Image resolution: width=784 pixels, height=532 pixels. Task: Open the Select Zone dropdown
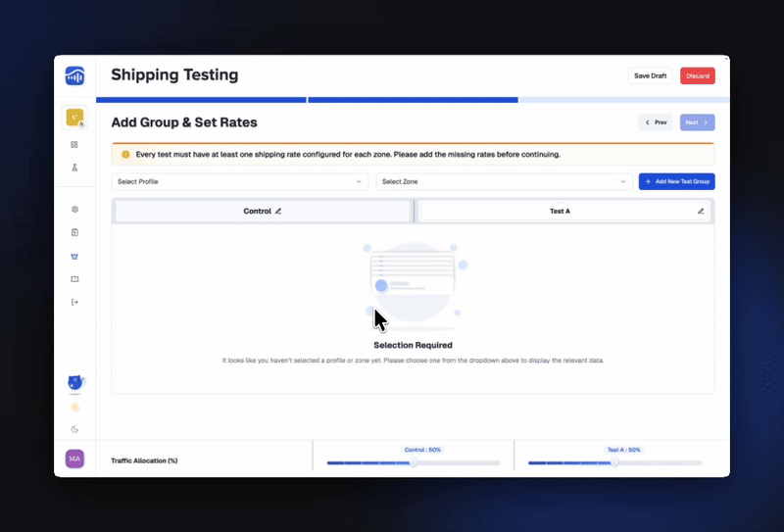(505, 181)
